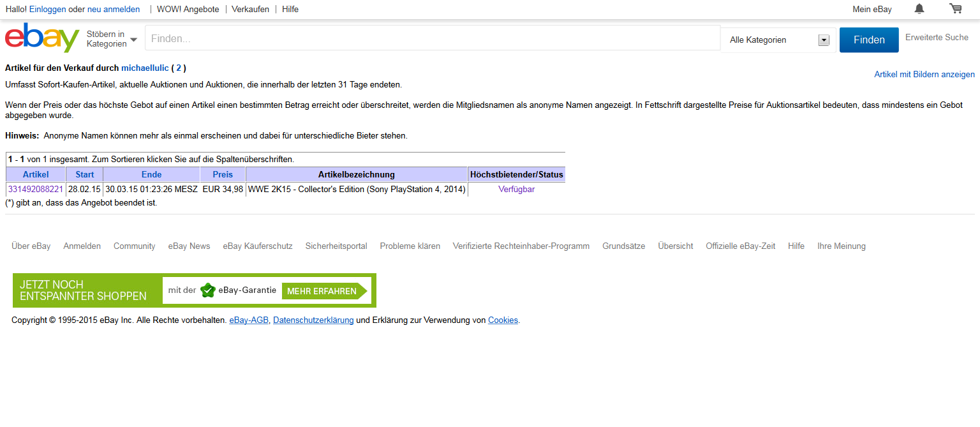Open the shopping cart icon

[x=955, y=9]
